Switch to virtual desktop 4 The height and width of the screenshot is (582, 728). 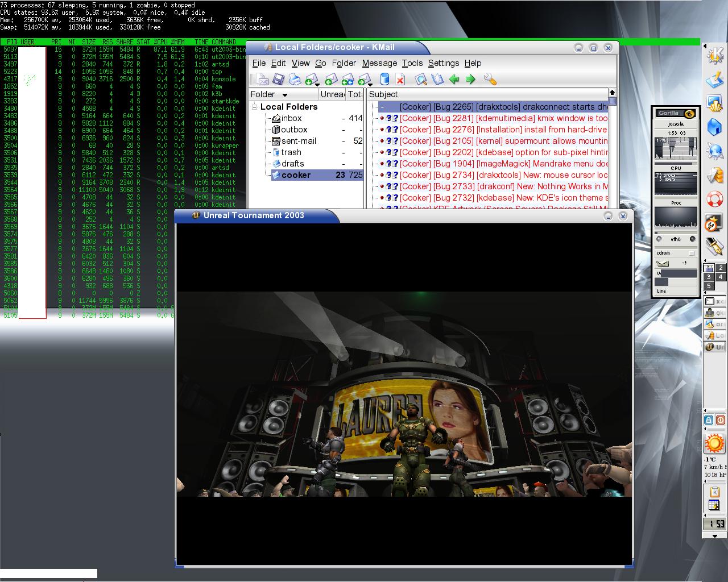pyautogui.click(x=720, y=277)
